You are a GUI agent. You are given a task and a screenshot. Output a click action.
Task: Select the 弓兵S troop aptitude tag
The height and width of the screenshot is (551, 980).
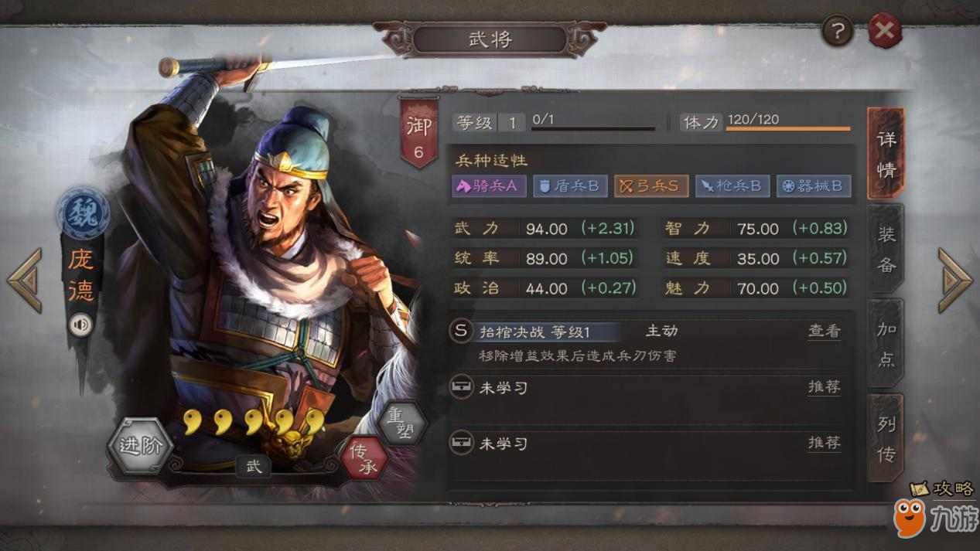click(x=651, y=185)
